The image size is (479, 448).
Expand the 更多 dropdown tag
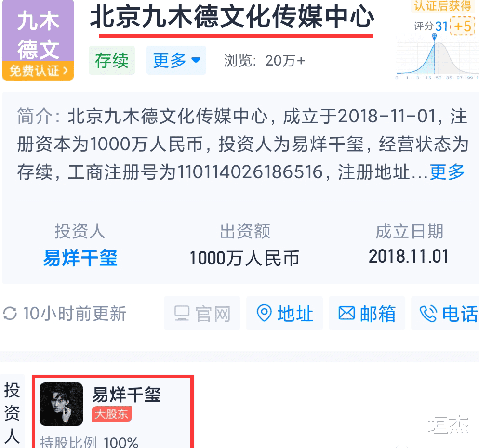coord(176,60)
